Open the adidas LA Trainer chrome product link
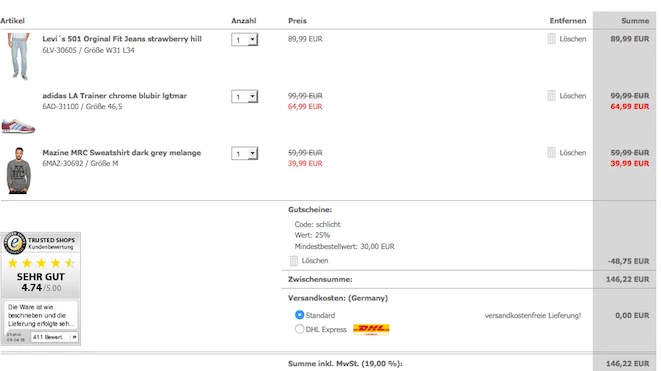The height and width of the screenshot is (371, 661). pos(114,96)
